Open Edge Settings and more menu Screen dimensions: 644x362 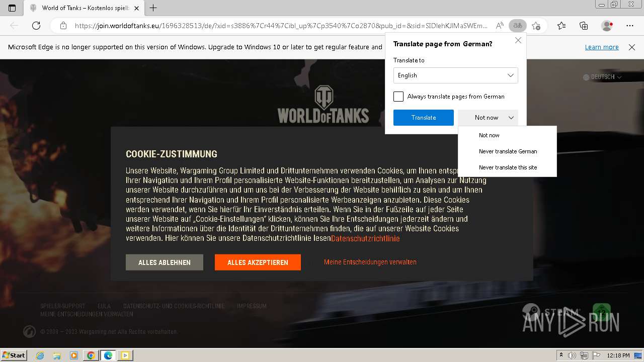click(630, 26)
